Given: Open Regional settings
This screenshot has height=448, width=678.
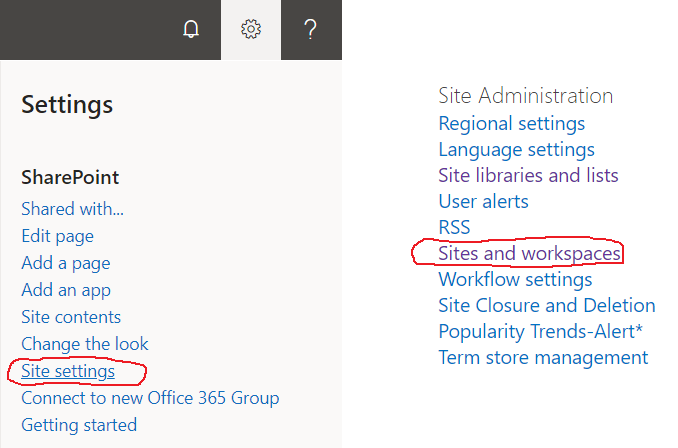Looking at the screenshot, I should pos(512,124).
